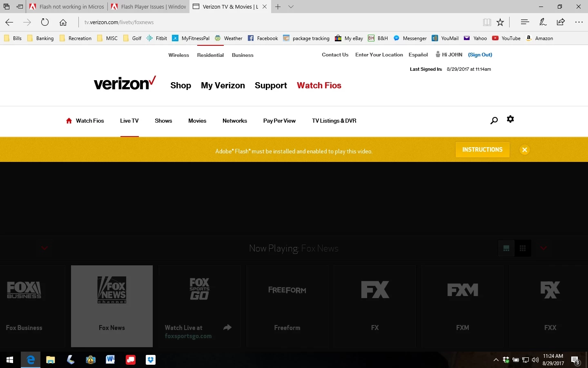Open tabs you've set aside icon
This screenshot has width=588, height=368.
coord(6,7)
